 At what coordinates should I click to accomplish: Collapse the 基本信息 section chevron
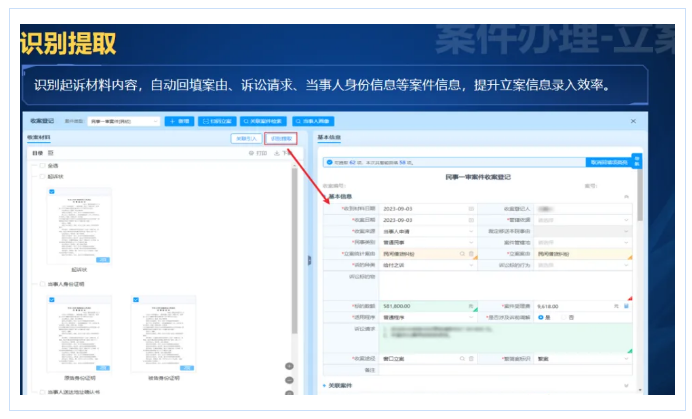[627, 197]
